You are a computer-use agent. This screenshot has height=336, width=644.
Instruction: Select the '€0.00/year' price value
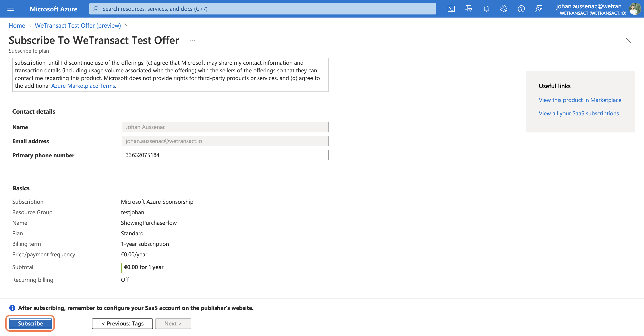point(134,254)
